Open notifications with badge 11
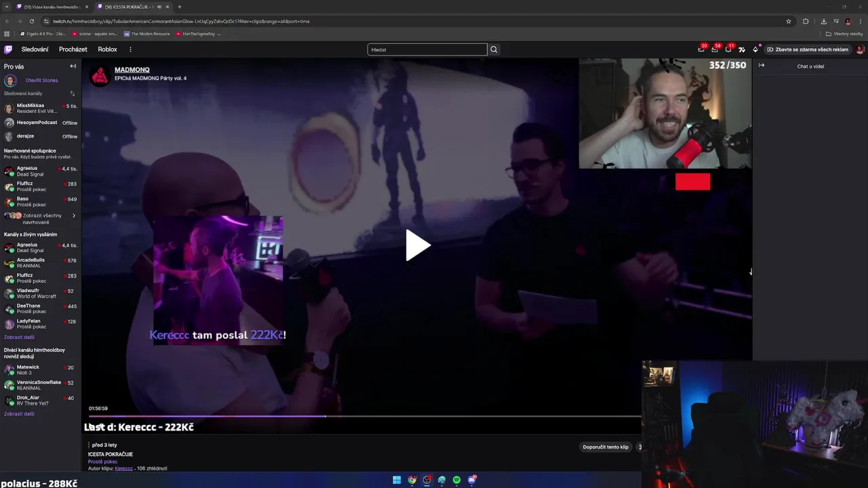 (728, 49)
